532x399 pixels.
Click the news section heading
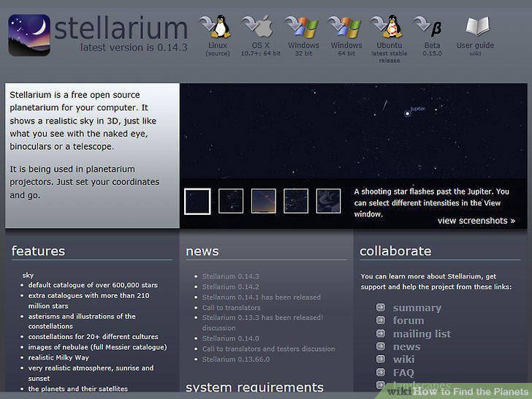[202, 251]
